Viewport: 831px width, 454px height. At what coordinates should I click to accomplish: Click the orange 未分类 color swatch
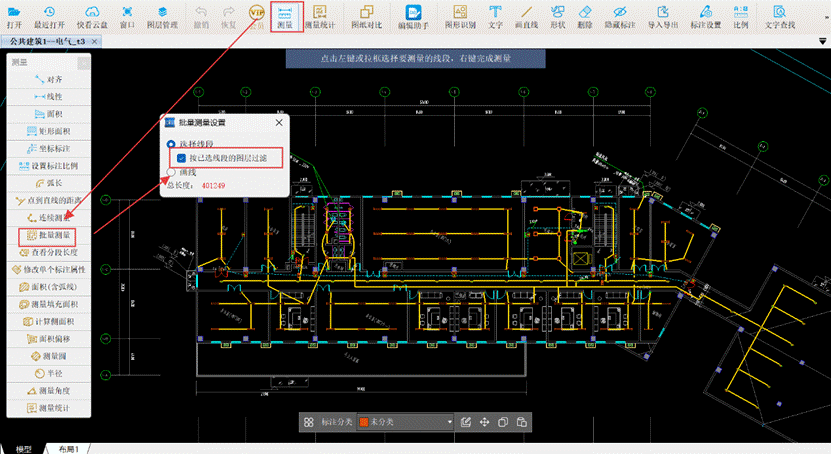point(364,422)
